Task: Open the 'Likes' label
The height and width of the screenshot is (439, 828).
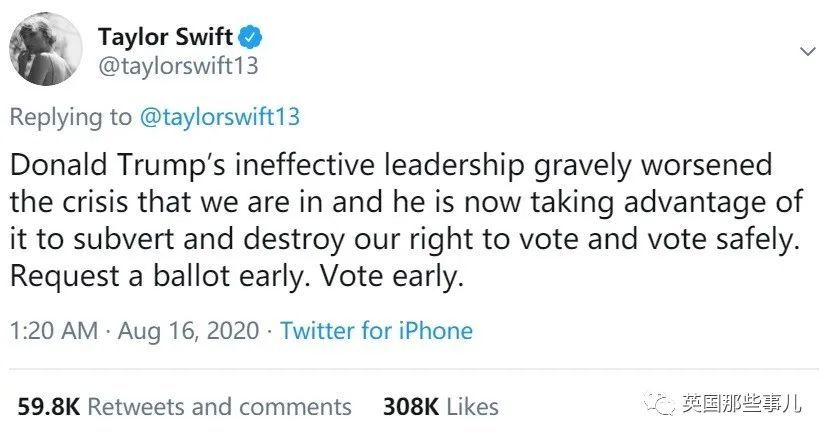Action: 474,407
